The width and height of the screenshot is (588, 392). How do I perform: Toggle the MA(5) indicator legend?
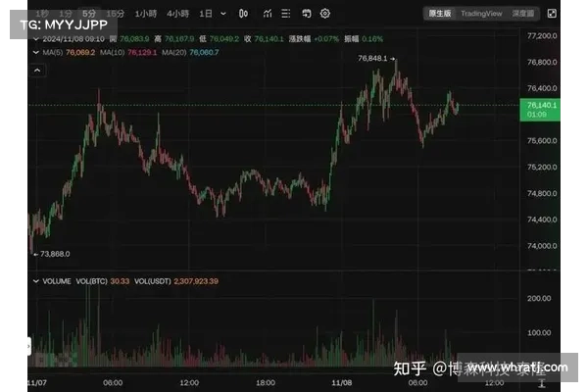coord(68,51)
